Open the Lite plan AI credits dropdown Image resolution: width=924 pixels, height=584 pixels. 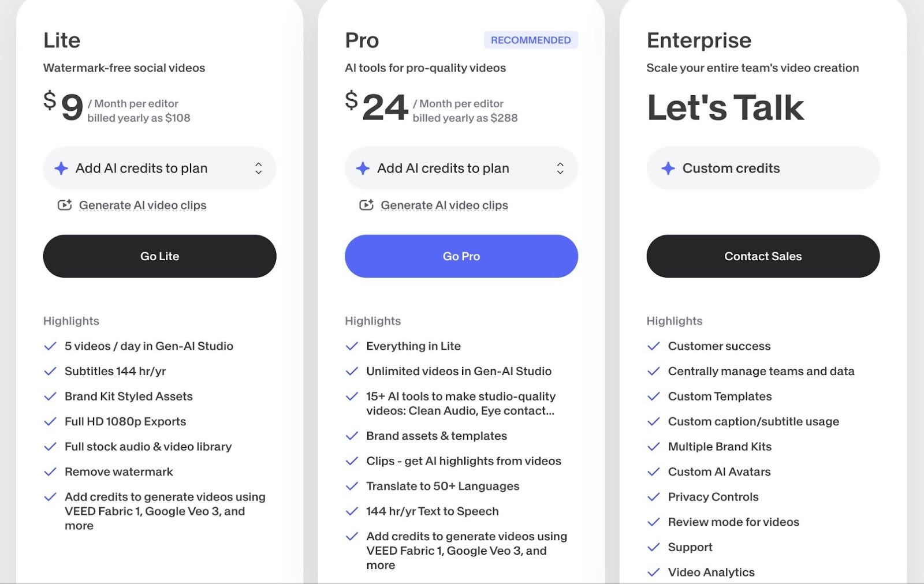click(x=159, y=169)
